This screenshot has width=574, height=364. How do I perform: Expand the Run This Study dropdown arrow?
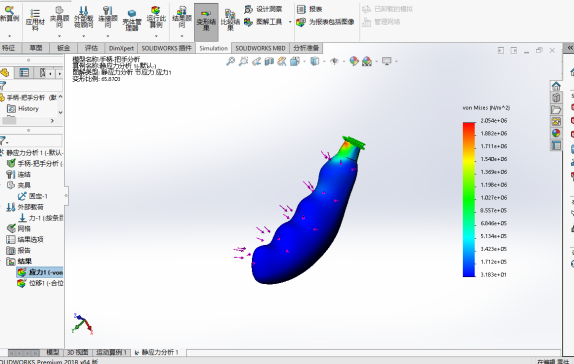coord(156,36)
